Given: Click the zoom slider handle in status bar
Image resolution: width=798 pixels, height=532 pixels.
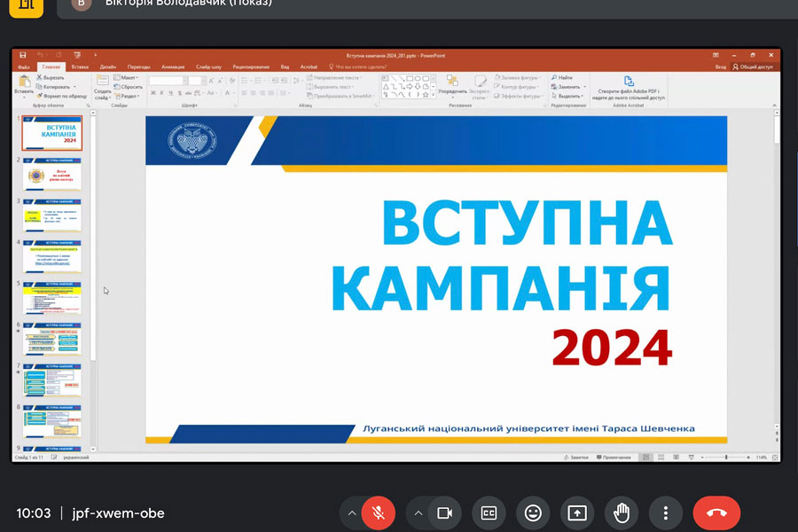Looking at the screenshot, I should [726, 458].
